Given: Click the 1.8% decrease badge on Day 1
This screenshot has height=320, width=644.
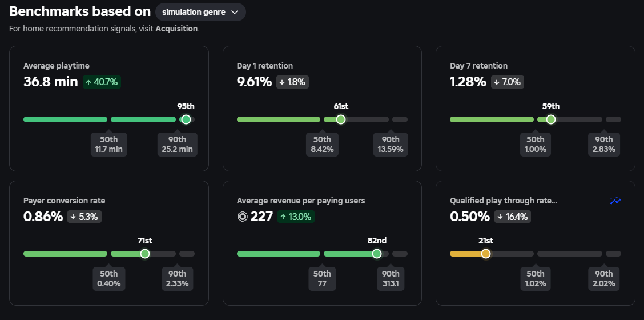Looking at the screenshot, I should tap(292, 82).
